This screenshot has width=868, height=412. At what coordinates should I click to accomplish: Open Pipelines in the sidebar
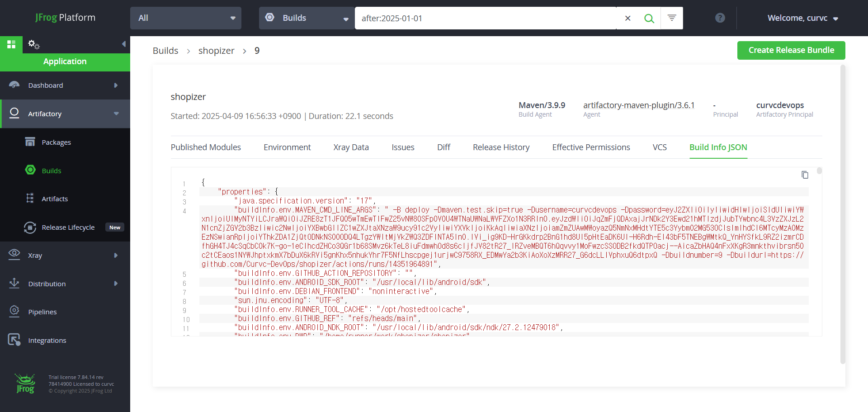pyautogui.click(x=42, y=312)
